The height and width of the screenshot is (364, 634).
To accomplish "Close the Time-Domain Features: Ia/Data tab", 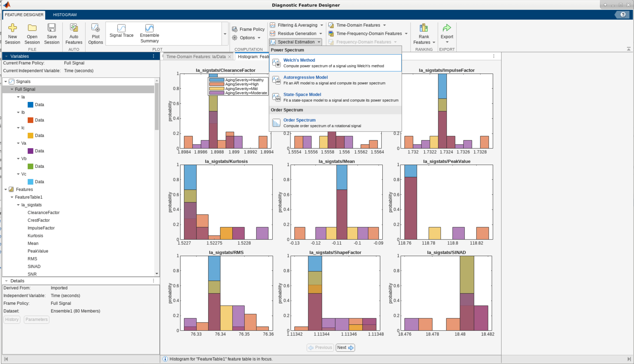I will pyautogui.click(x=229, y=57).
